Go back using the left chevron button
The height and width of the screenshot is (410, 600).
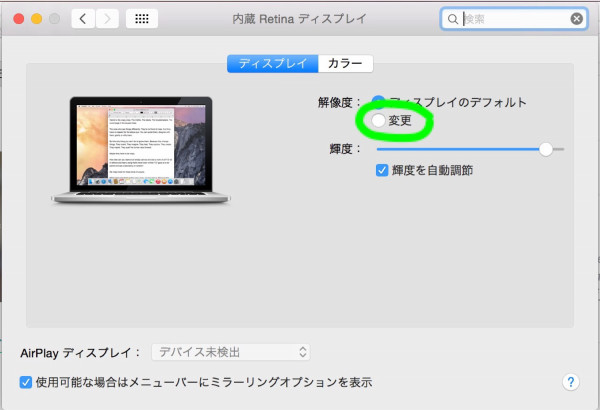coord(83,19)
